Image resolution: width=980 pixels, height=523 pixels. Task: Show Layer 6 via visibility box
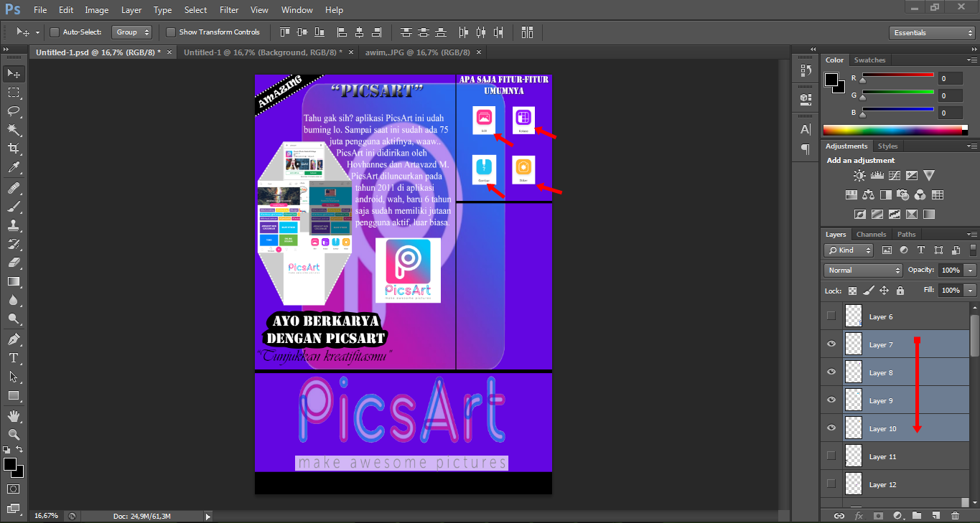(x=831, y=316)
